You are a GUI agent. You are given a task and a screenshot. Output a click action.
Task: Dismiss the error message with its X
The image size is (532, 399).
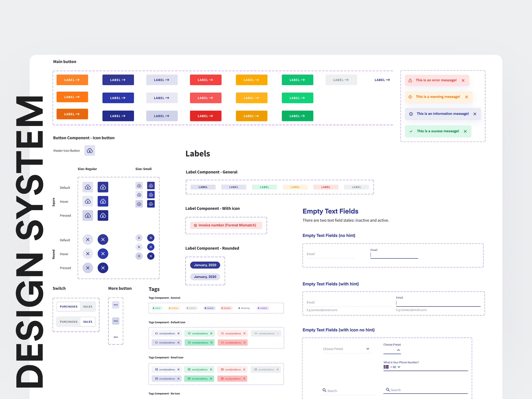[463, 81]
